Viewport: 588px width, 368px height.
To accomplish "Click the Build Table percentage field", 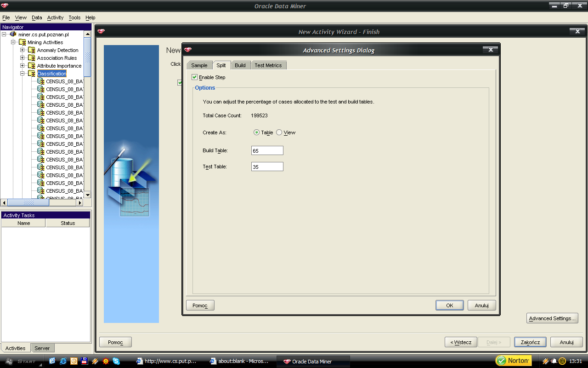I will 267,151.
